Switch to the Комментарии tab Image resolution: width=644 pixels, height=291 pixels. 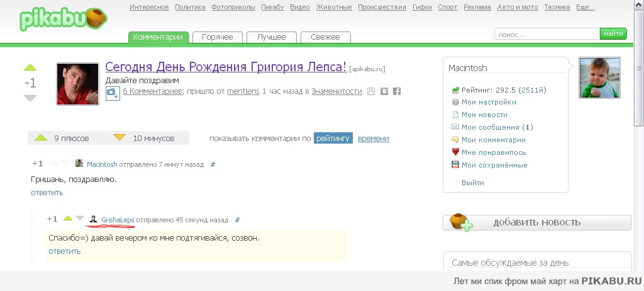(158, 37)
